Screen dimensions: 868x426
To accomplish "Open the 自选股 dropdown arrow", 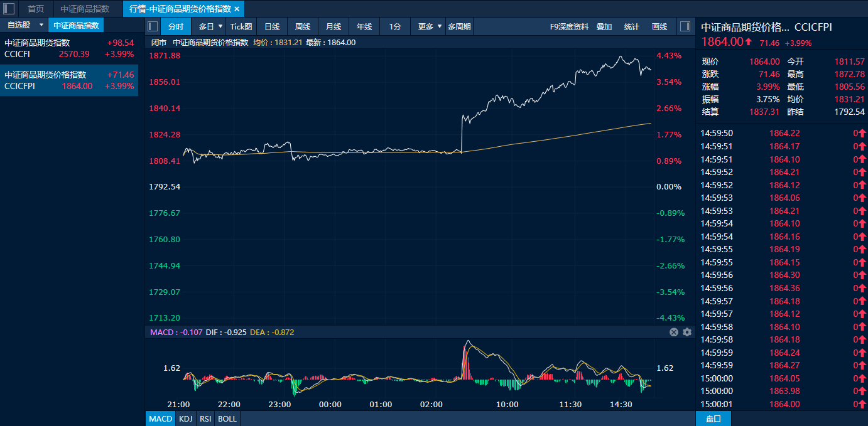I will (41, 25).
